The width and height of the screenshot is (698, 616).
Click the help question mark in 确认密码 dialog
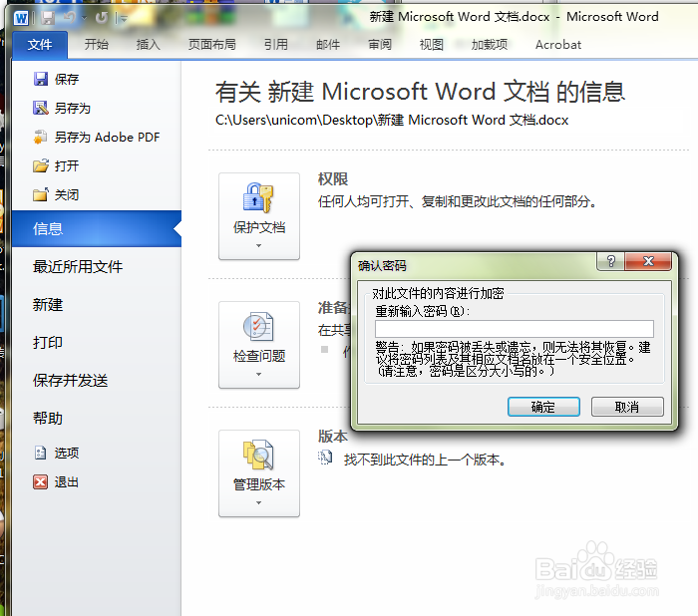(x=610, y=261)
